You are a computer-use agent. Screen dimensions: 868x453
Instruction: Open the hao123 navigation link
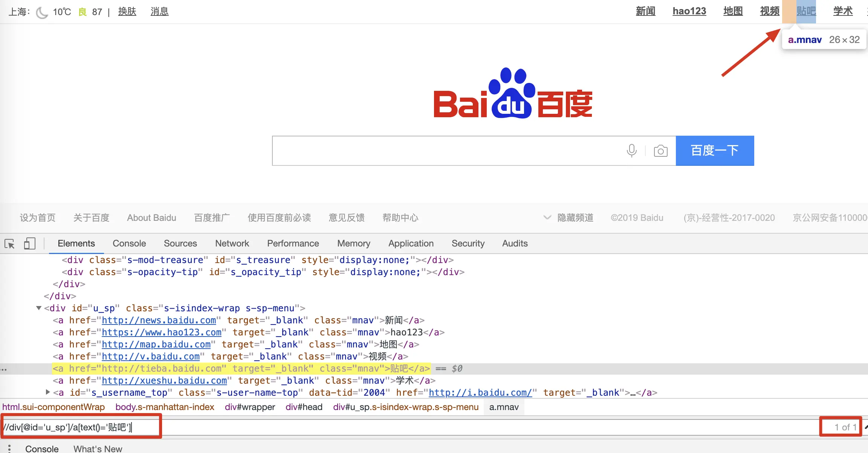[689, 11]
